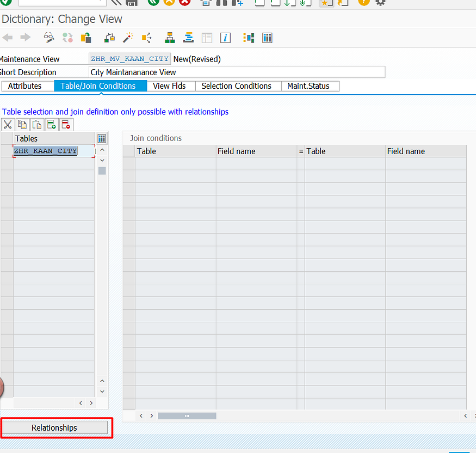
Task: Click the Display Object List hierarchy icon
Action: 170,38
